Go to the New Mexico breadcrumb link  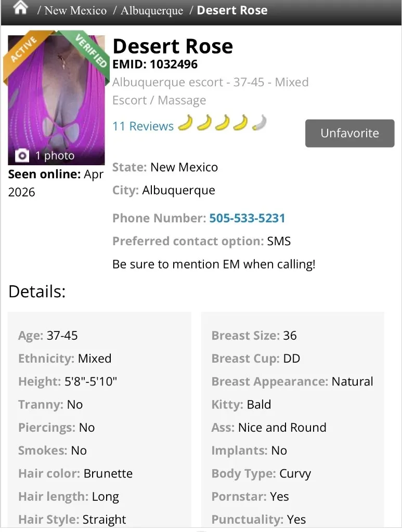click(x=75, y=10)
